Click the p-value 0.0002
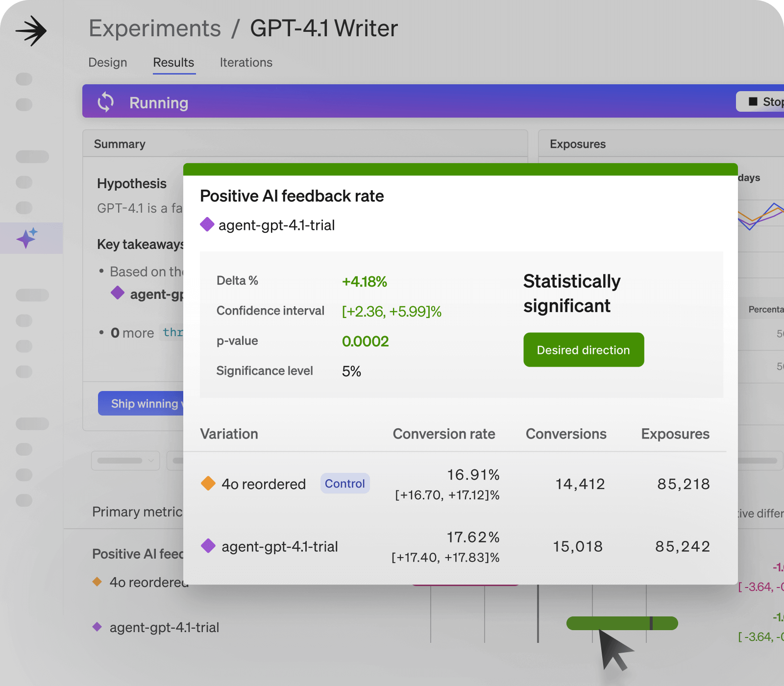This screenshot has width=784, height=686. click(x=366, y=342)
